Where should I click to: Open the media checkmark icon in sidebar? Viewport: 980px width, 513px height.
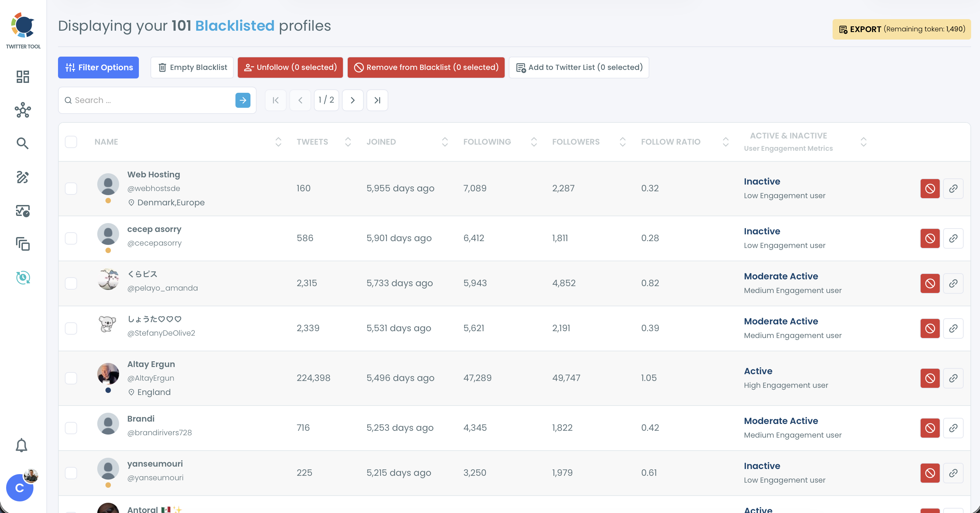23,210
